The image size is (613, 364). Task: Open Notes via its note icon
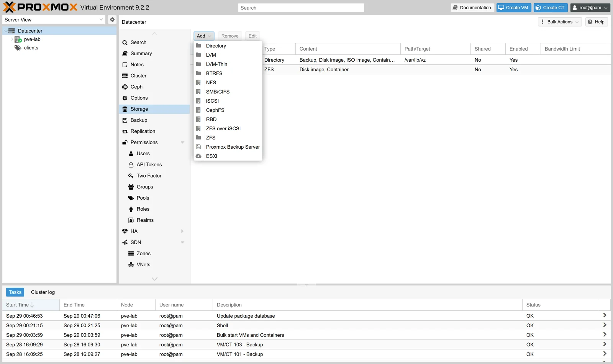pos(125,65)
